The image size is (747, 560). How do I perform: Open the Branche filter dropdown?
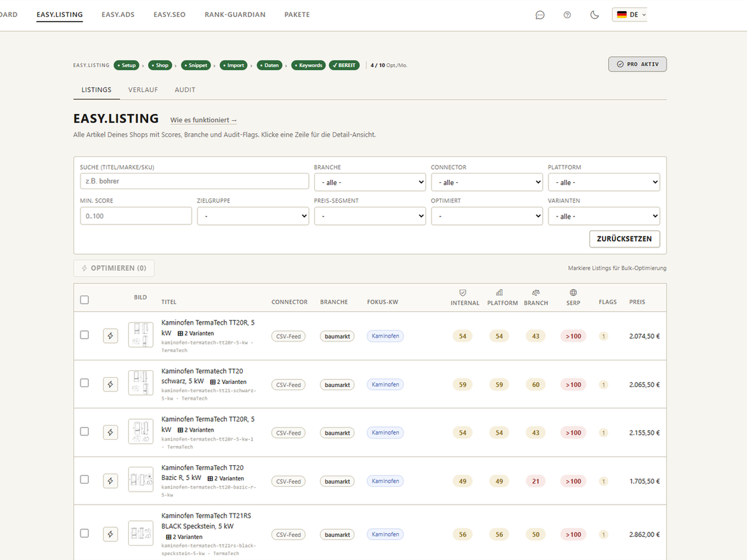click(370, 182)
